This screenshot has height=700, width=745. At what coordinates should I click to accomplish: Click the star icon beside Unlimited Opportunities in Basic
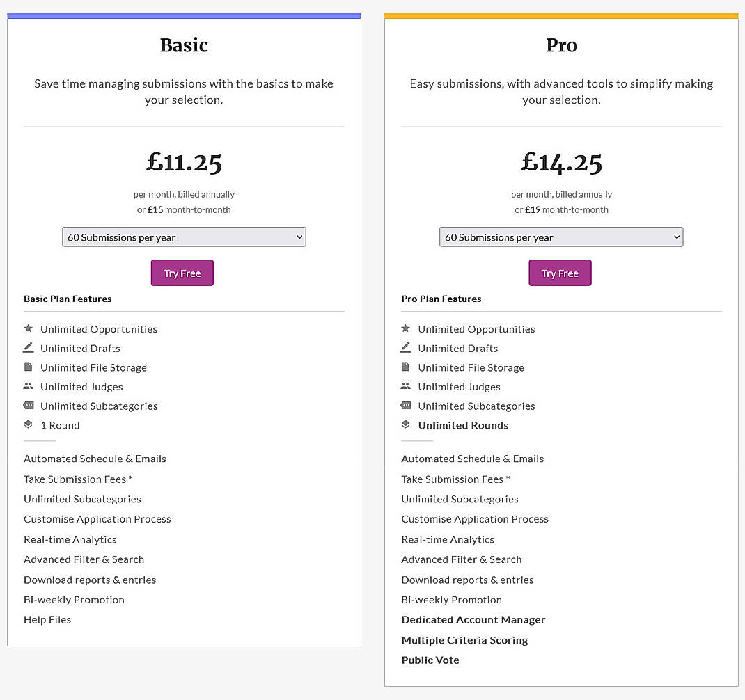click(x=28, y=329)
